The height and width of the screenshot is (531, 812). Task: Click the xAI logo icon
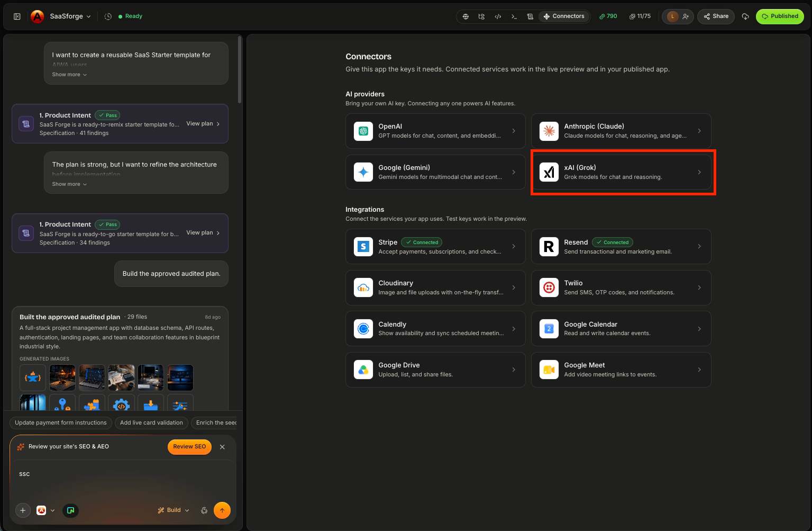[x=549, y=172]
